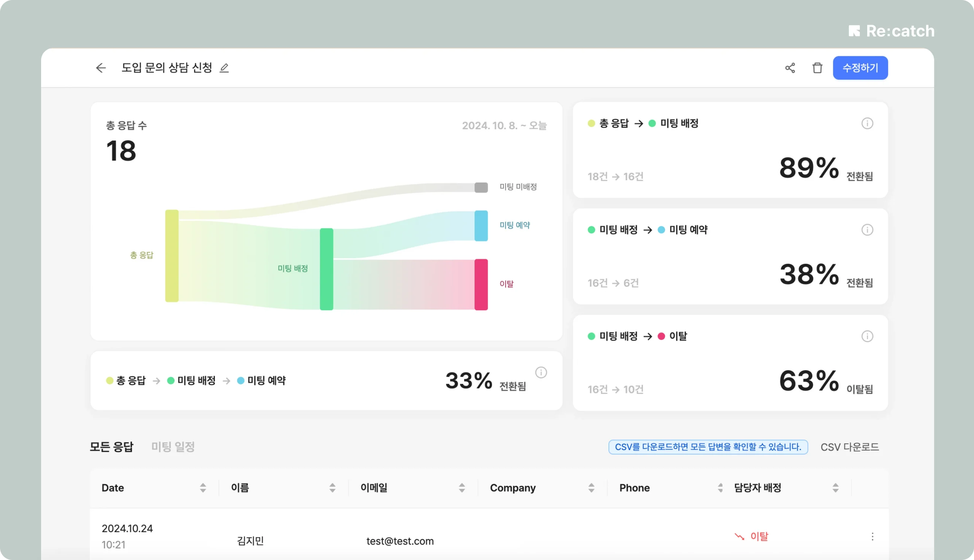Click the 63% dropout value
Screen dimensions: 974x560
[x=809, y=381]
